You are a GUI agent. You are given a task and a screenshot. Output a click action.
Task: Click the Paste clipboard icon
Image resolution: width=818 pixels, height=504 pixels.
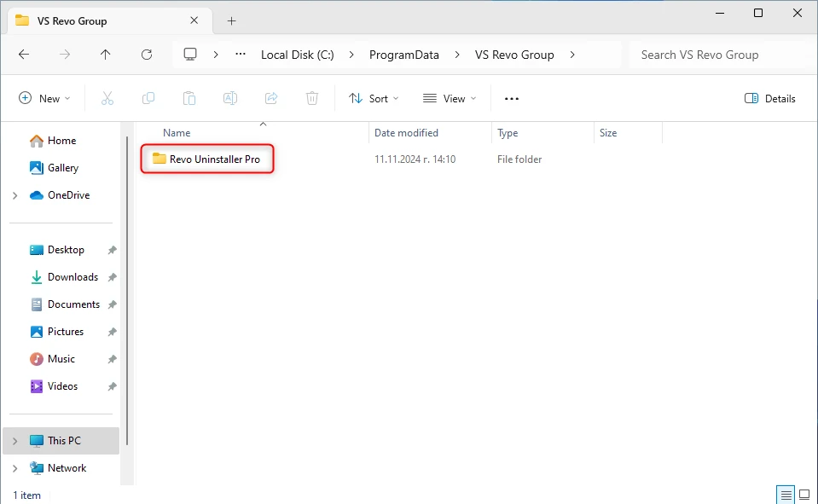(x=189, y=98)
